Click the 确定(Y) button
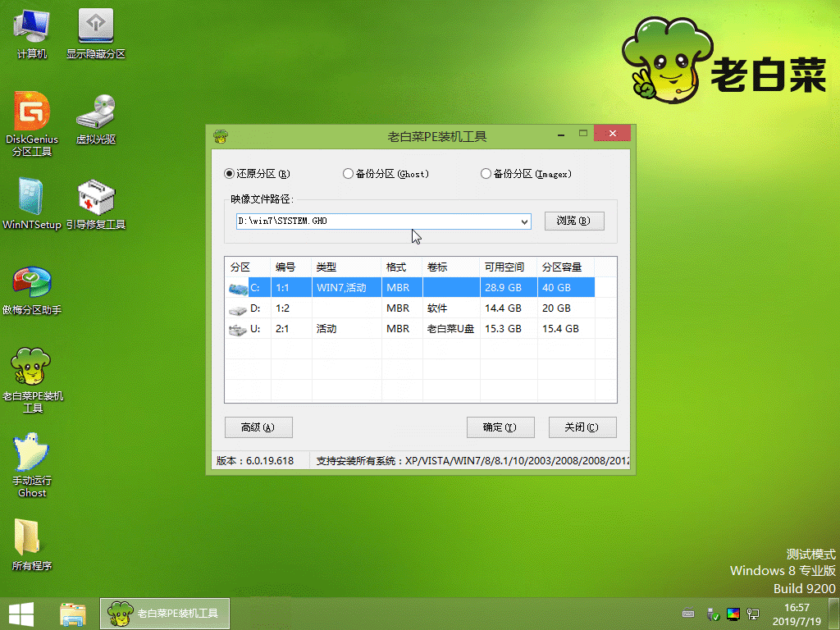 pos(500,427)
